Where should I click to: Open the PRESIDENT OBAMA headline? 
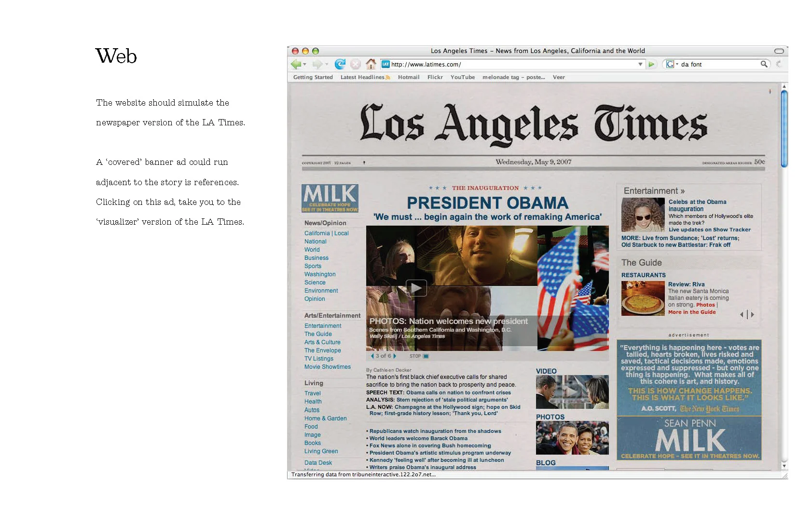[487, 203]
